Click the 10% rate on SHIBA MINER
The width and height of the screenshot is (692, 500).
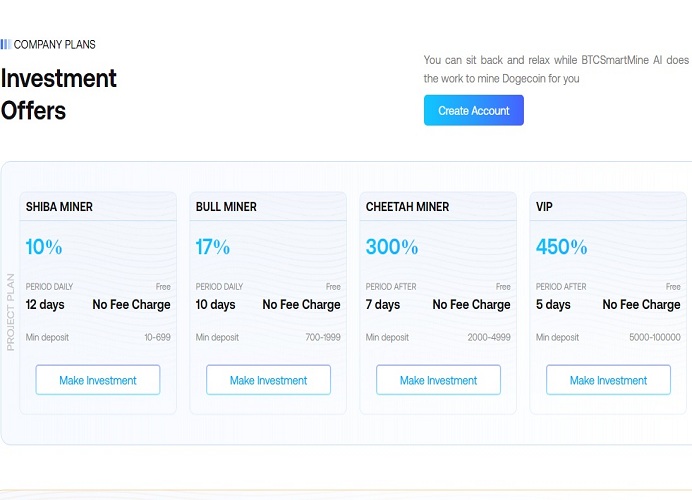(44, 247)
